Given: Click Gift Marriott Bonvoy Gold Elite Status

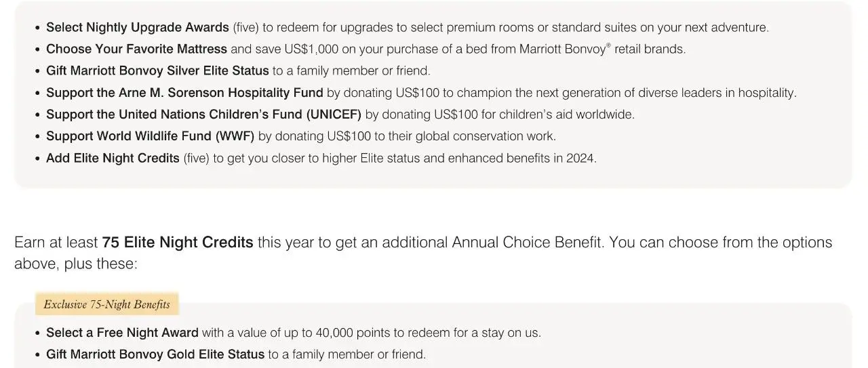Looking at the screenshot, I should click(x=155, y=354).
